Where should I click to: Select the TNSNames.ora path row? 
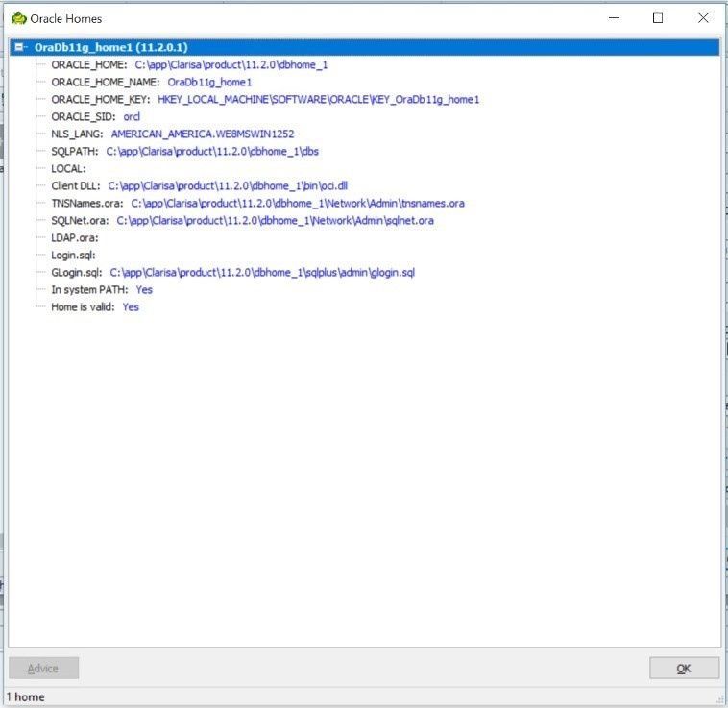(x=257, y=204)
